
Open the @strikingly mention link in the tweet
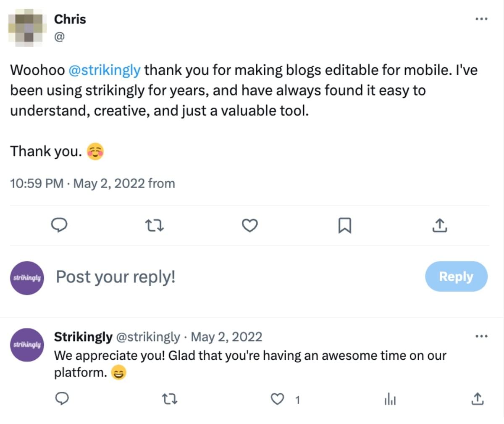click(104, 70)
